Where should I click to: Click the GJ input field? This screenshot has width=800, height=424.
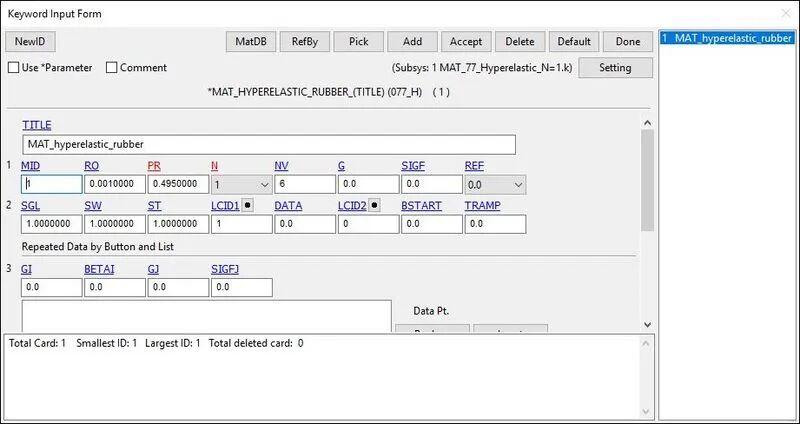(x=178, y=288)
